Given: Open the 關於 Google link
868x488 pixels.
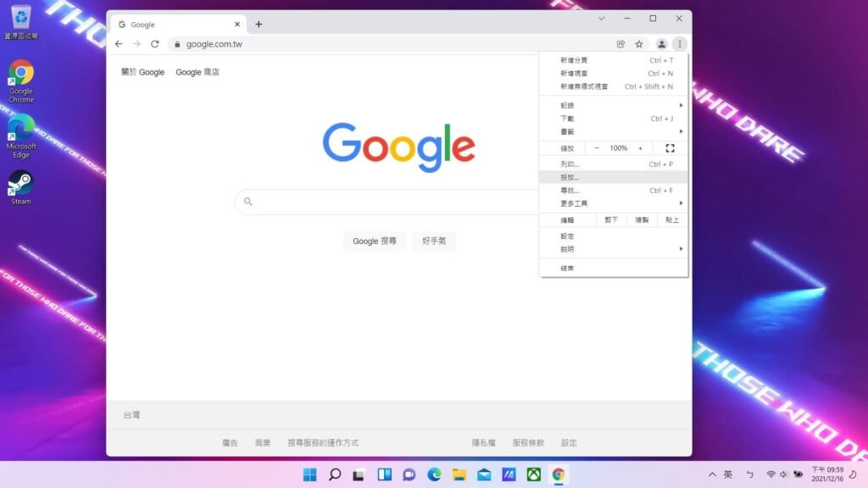Looking at the screenshot, I should coord(142,72).
